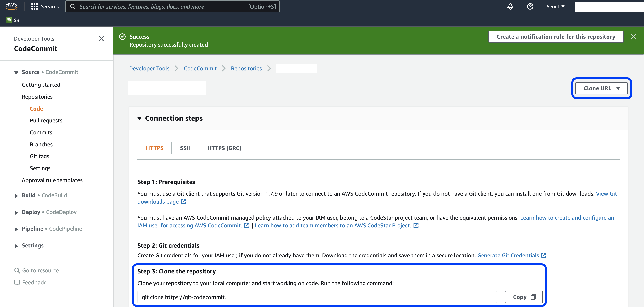
Task: Go to the AWS home logo
Action: click(12, 6)
